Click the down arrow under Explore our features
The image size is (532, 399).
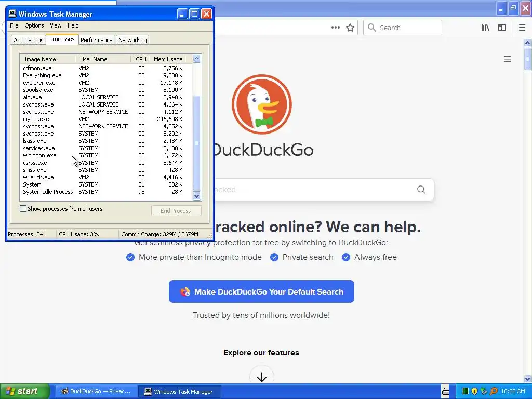tap(262, 377)
